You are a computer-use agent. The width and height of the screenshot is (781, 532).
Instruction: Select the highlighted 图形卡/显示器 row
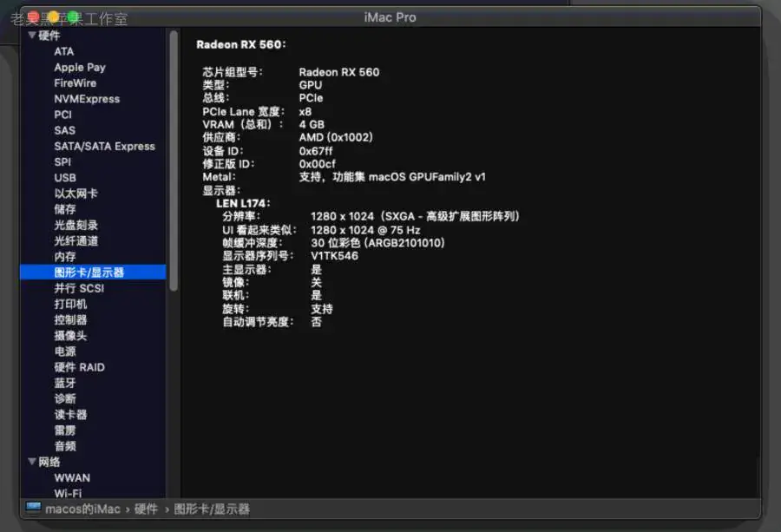[93, 272]
